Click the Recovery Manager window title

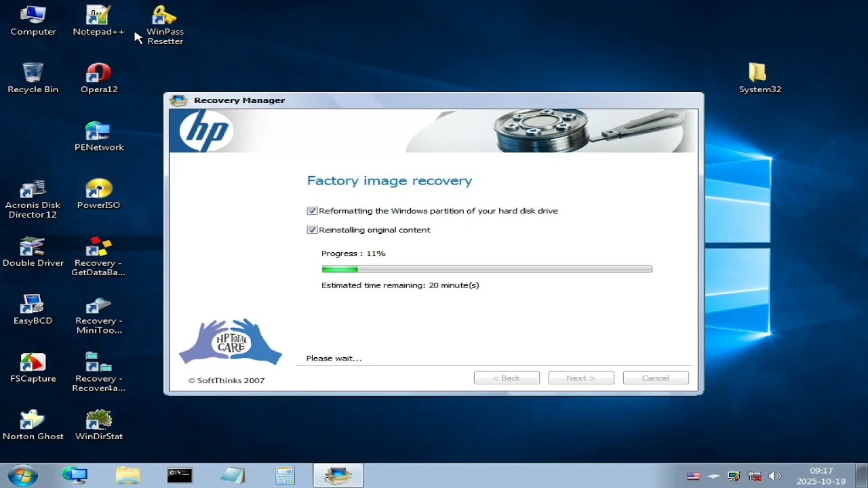(x=239, y=100)
